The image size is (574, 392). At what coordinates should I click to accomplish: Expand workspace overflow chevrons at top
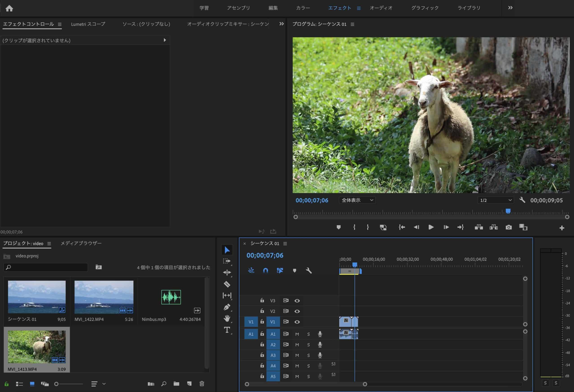[x=510, y=8]
